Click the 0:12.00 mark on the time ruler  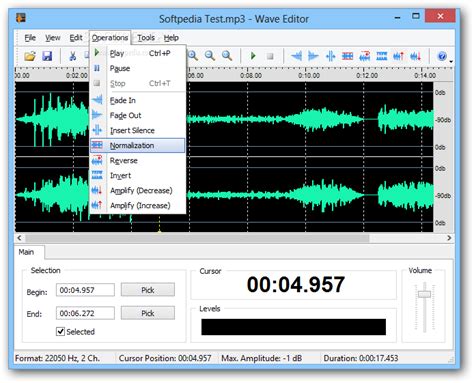coord(367,76)
